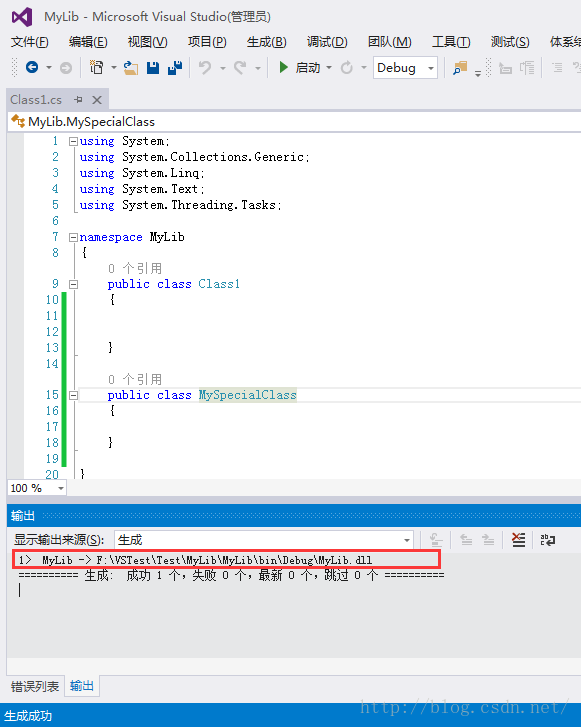Switch to the 错误列表 tab

35,686
